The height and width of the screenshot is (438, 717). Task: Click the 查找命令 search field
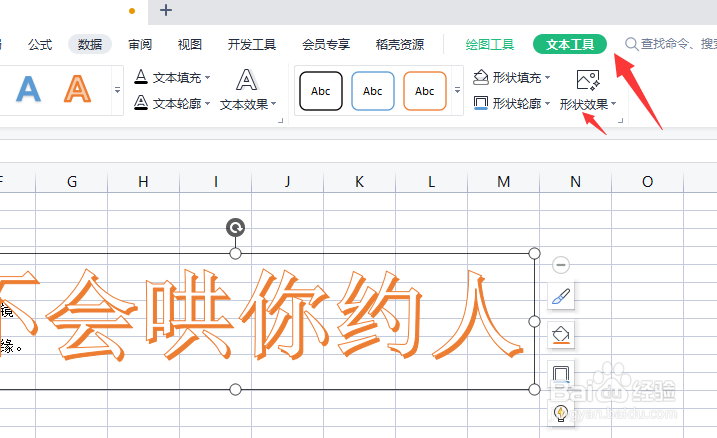click(679, 44)
